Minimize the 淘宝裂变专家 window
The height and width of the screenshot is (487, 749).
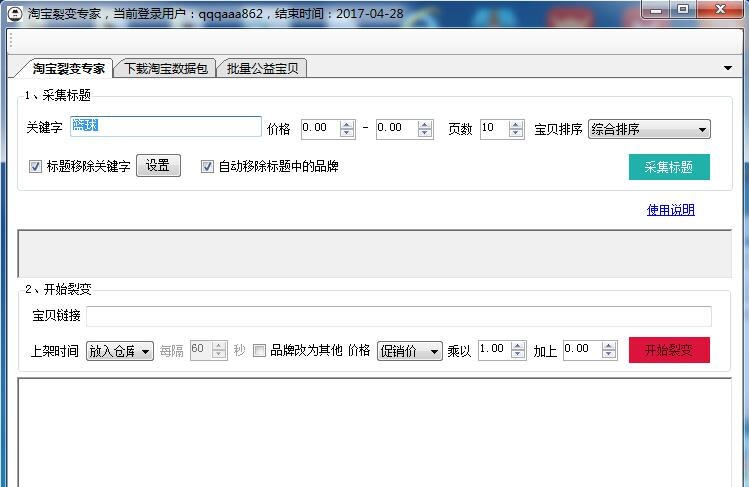click(x=656, y=10)
